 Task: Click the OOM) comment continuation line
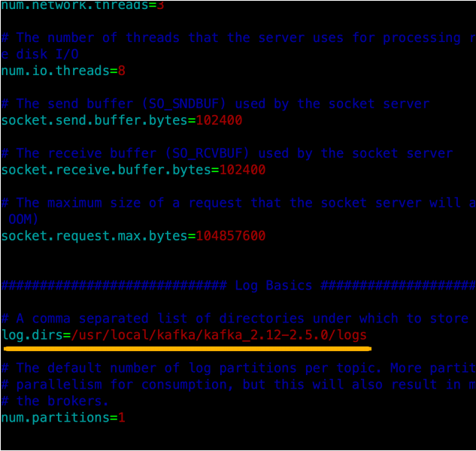click(23, 219)
